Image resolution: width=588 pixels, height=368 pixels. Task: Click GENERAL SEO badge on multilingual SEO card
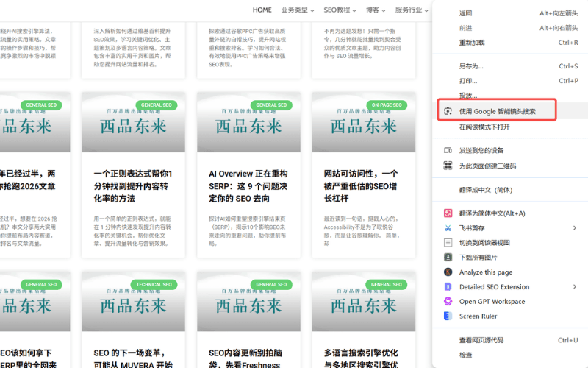pos(387,284)
